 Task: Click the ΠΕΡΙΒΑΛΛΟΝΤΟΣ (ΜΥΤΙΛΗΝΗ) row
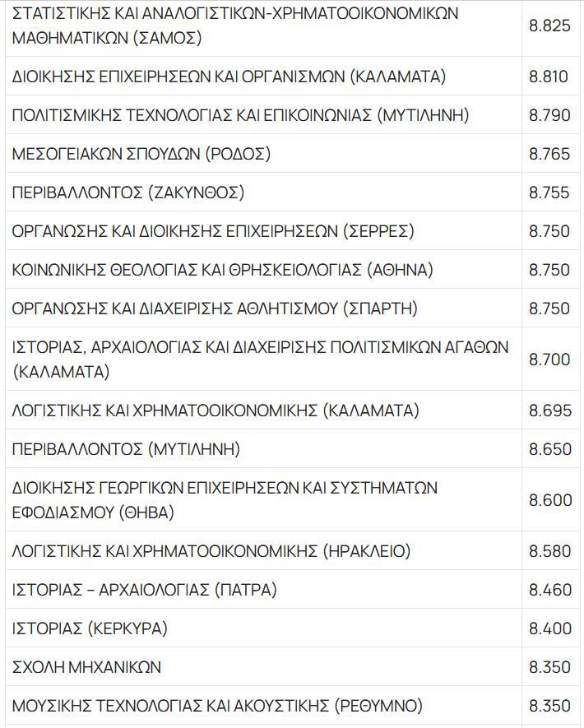[126, 449]
